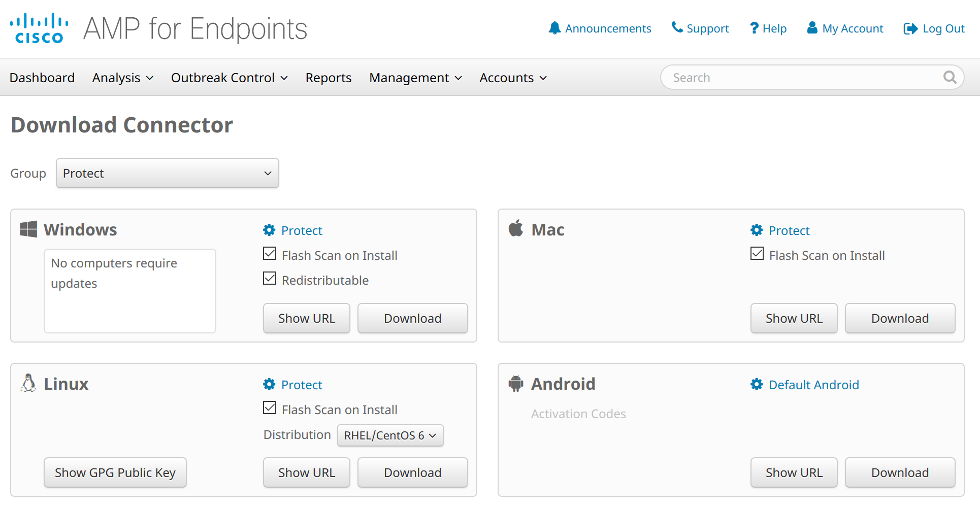Click the Cisco logo
Screen dimensions: 980x510
39,27
